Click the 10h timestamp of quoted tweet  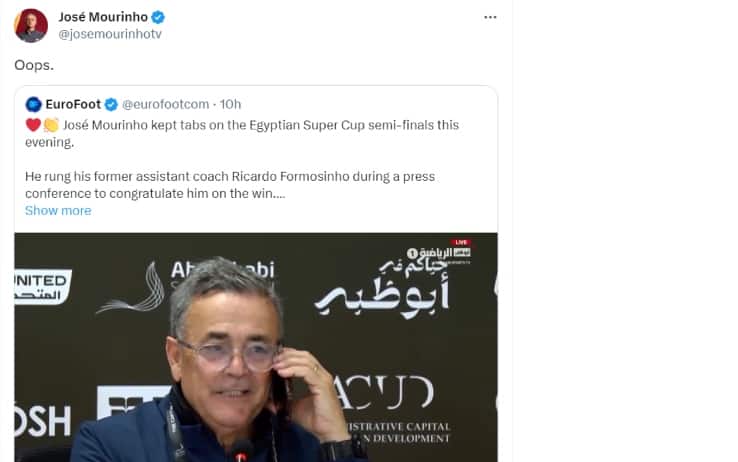pos(231,104)
